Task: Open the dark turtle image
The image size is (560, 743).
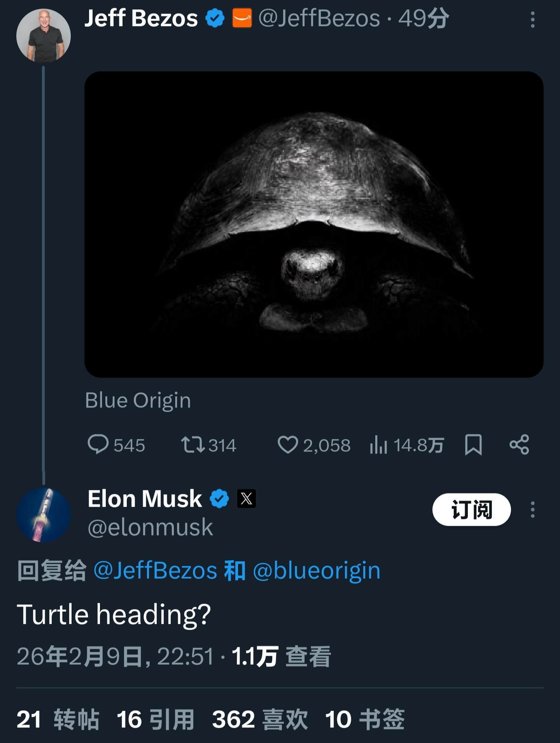Action: coord(314,224)
